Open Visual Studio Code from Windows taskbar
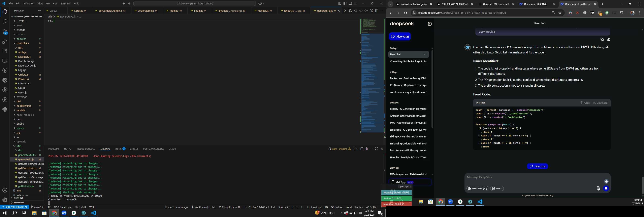The image size is (644, 217). pos(94,213)
